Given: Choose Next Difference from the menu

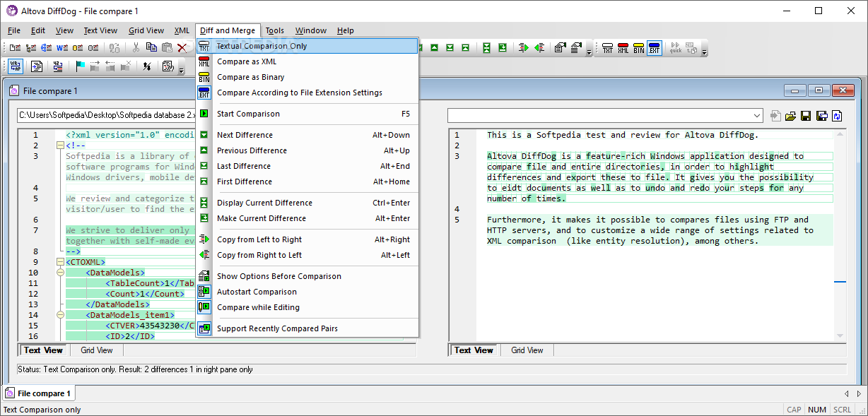Looking at the screenshot, I should (x=307, y=135).
